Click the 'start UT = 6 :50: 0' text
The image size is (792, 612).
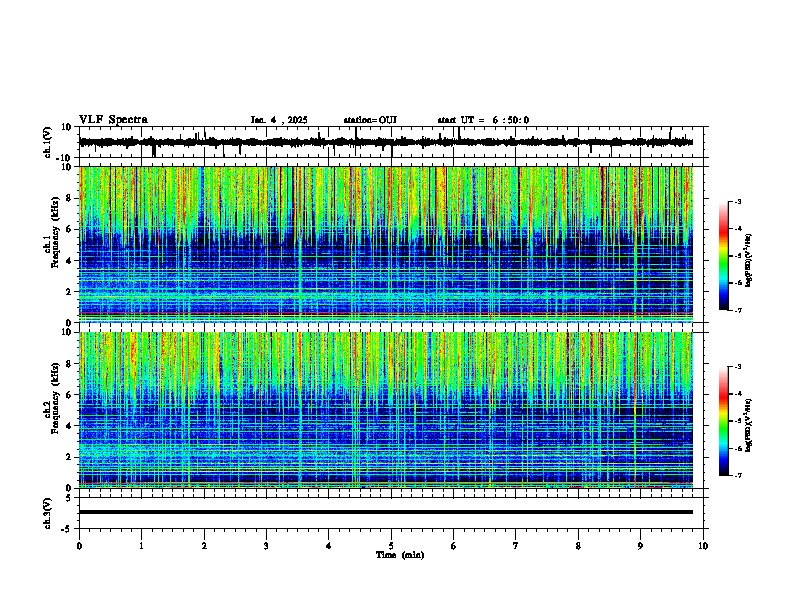pyautogui.click(x=483, y=120)
